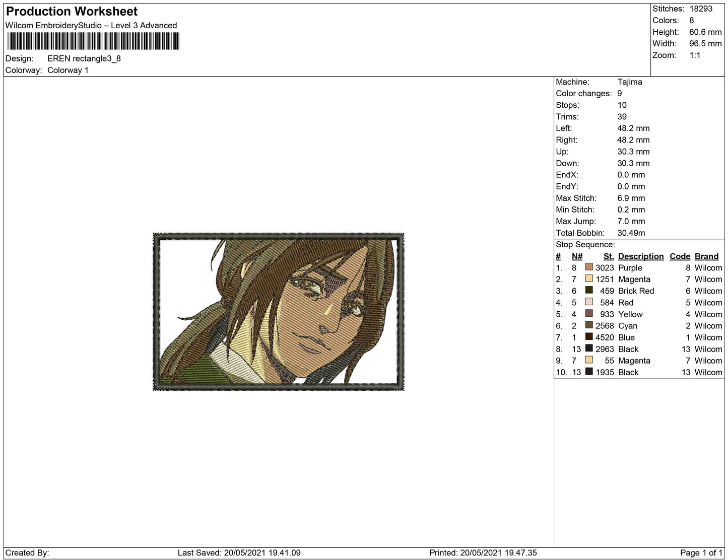Click the "Printed: 20/05/2021 19.47.35" footer text

coord(483,552)
